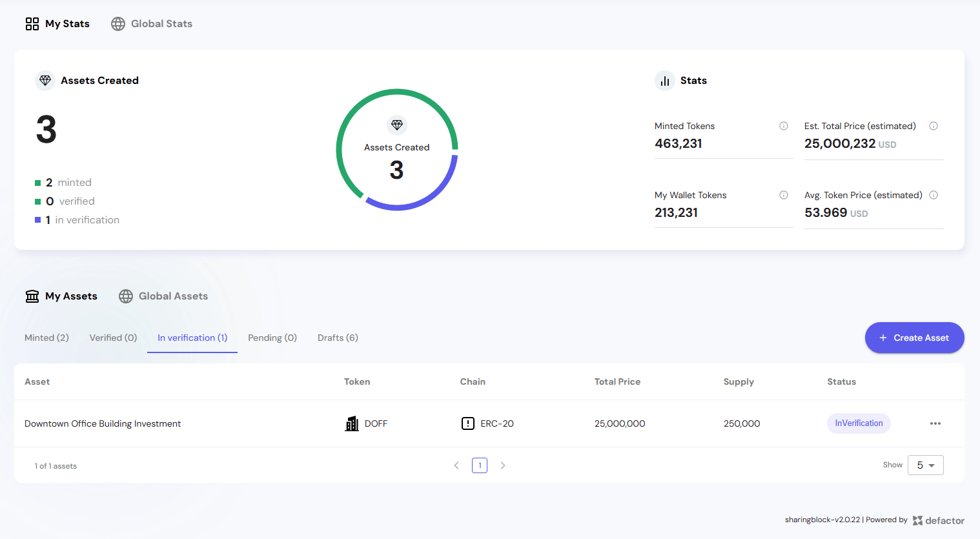Image resolution: width=980 pixels, height=539 pixels.
Task: Open Downtown Office Building Investment asset
Action: 103,423
